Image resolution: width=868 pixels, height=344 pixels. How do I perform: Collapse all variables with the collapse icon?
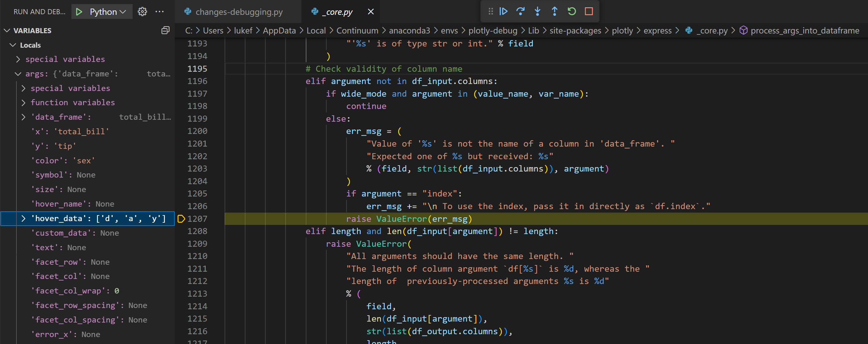click(165, 30)
